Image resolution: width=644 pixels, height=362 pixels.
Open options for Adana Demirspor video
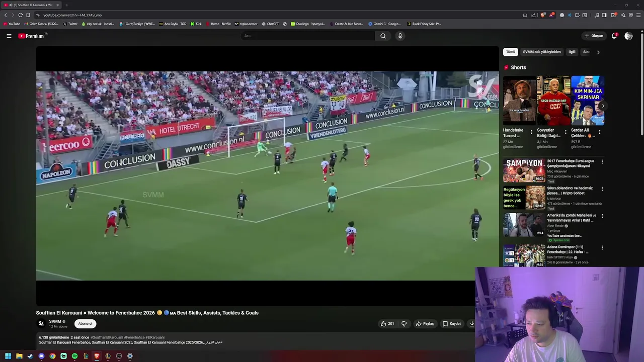pos(602,248)
